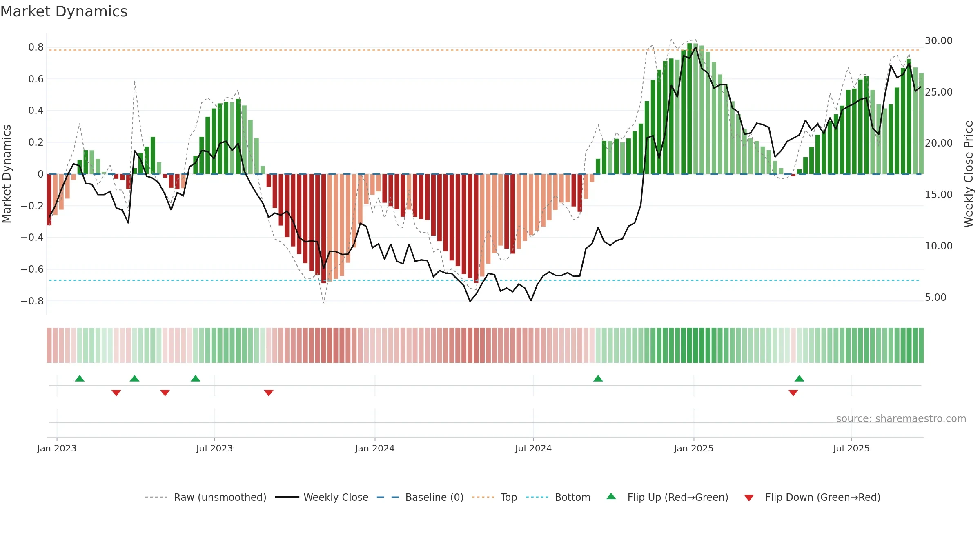Click the red flip-down triangle near May 2023
Image resolution: width=980 pixels, height=551 pixels.
point(165,393)
